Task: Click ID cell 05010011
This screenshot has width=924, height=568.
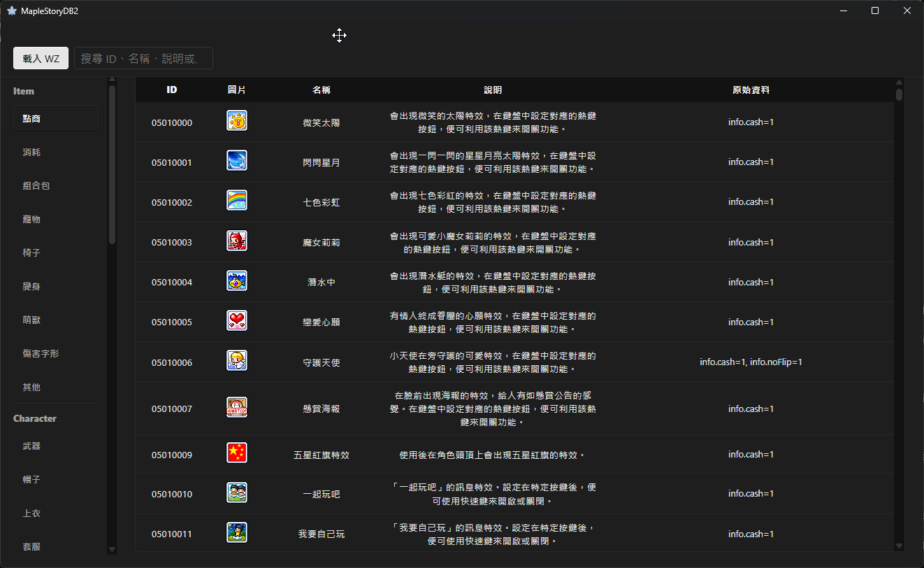Action: 172,534
